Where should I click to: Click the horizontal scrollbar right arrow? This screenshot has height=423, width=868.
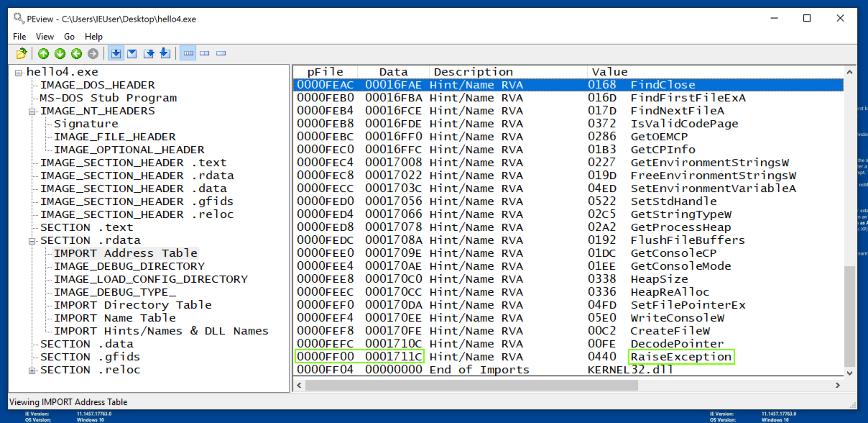tap(838, 385)
